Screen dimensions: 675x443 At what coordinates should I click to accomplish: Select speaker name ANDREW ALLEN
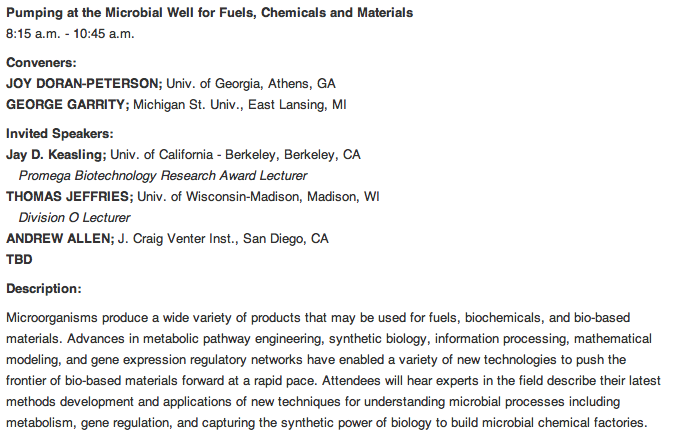coord(58,238)
